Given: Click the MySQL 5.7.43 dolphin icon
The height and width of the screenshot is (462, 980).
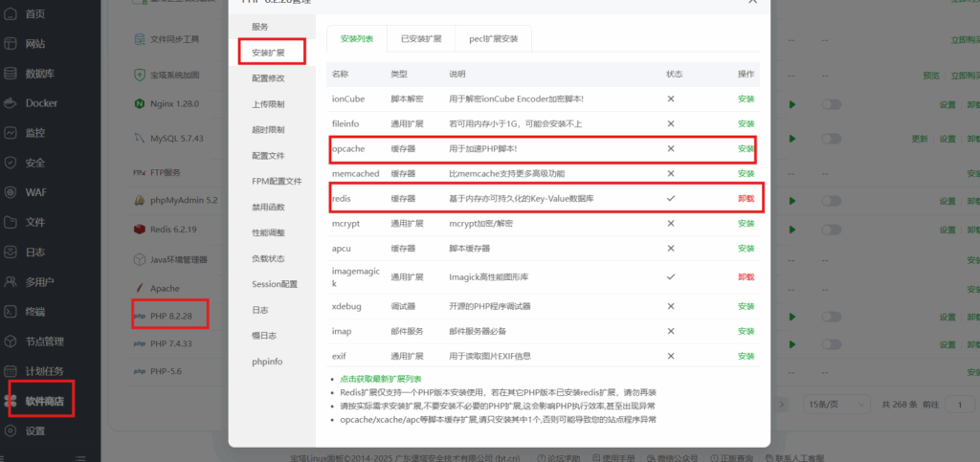Looking at the screenshot, I should [x=140, y=138].
